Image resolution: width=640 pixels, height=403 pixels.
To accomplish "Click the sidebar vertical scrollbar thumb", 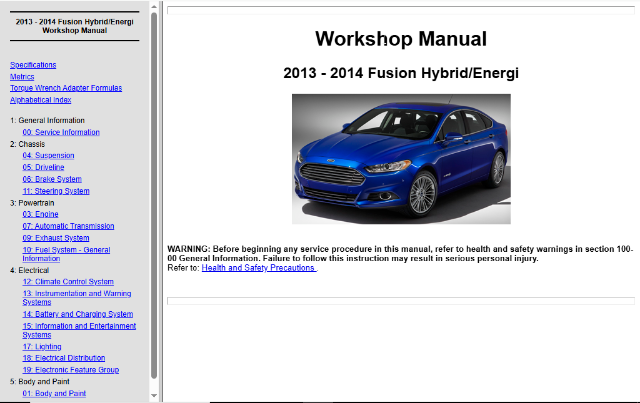I will click(x=154, y=195).
